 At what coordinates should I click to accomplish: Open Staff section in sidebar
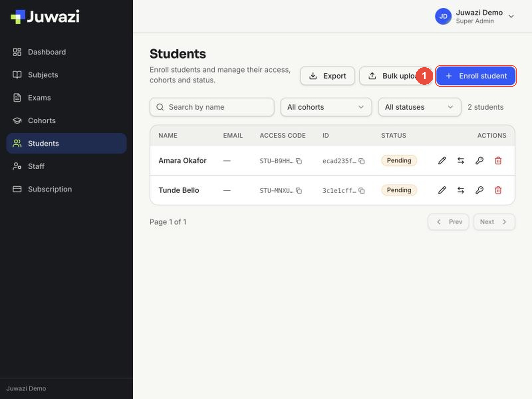pos(66,166)
